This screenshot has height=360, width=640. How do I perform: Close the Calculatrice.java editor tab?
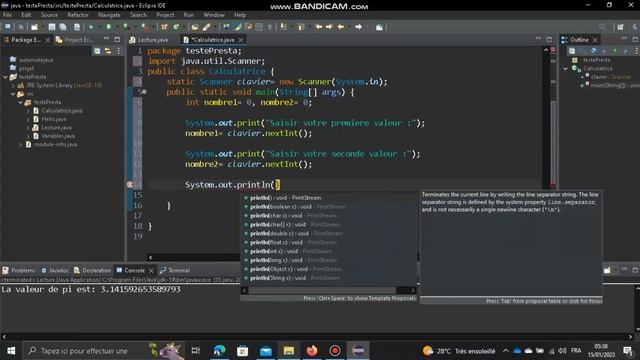(241, 40)
